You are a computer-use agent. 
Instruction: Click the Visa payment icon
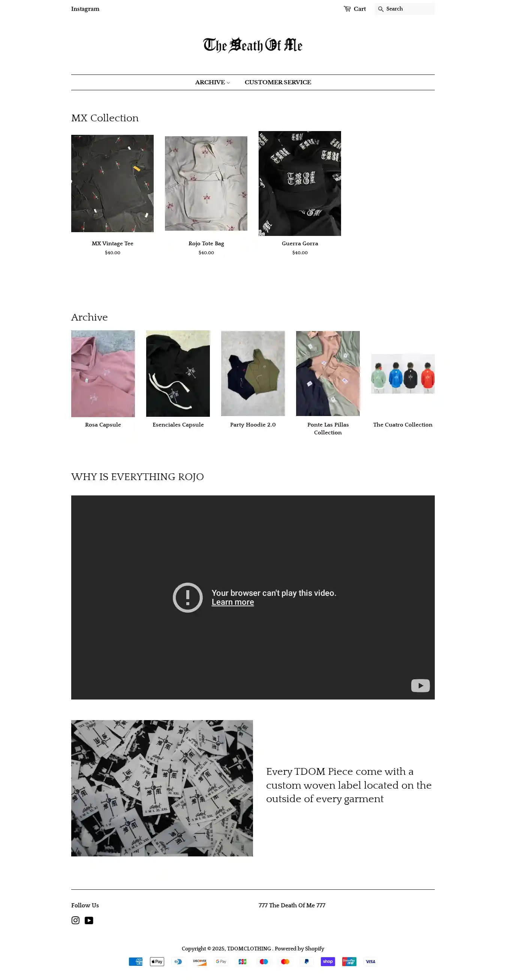(370, 961)
